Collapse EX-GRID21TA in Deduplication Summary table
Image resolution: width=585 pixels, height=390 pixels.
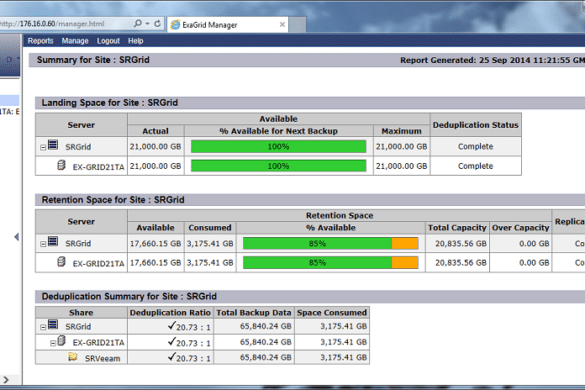(53, 343)
